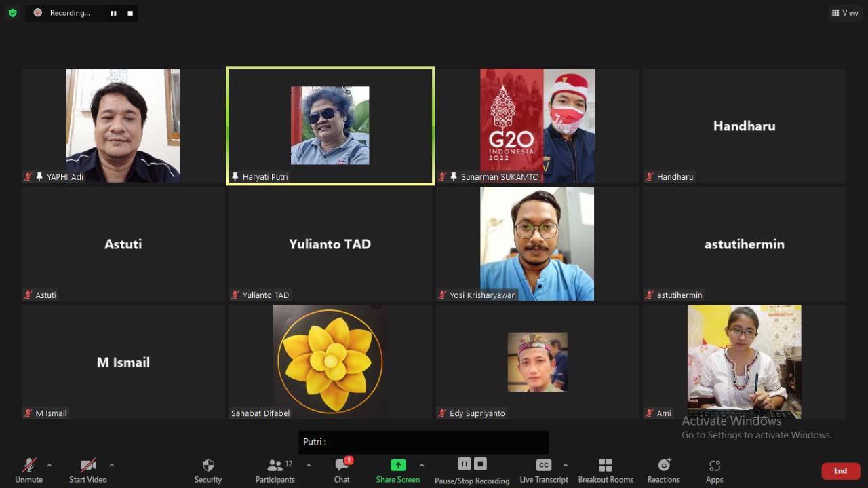Select Sunarman SUKAMTO's video tile
This screenshot has width=868, height=488.
[x=537, y=126]
